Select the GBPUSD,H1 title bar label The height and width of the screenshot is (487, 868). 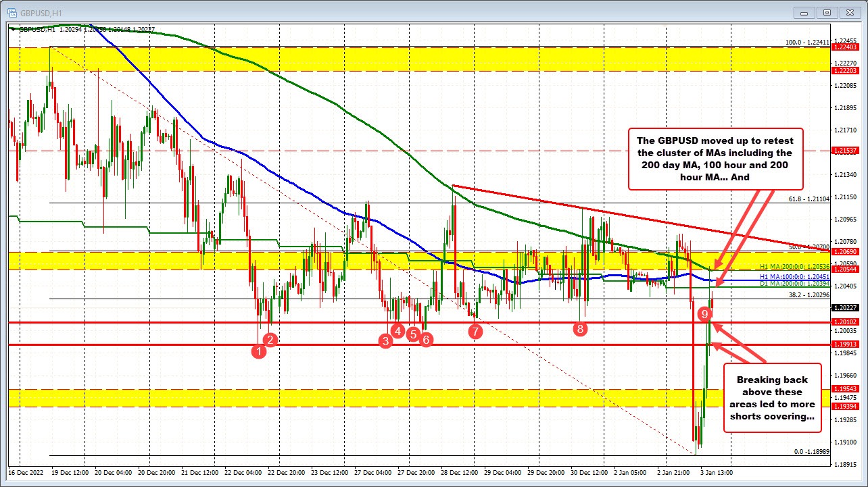(x=41, y=12)
